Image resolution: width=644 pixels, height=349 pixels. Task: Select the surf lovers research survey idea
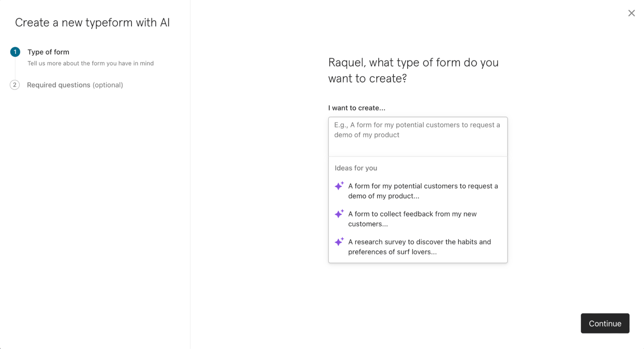[419, 247]
